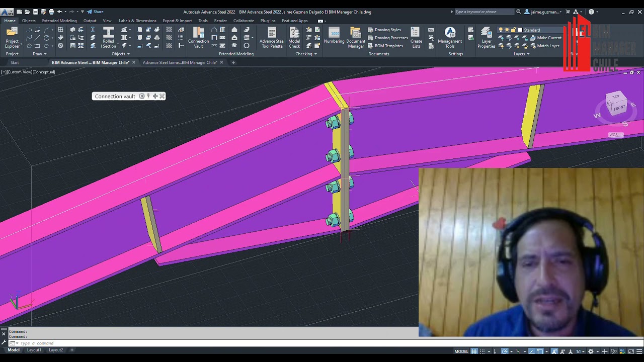Click the layer color swatch beside Standard

pyautogui.click(x=520, y=30)
